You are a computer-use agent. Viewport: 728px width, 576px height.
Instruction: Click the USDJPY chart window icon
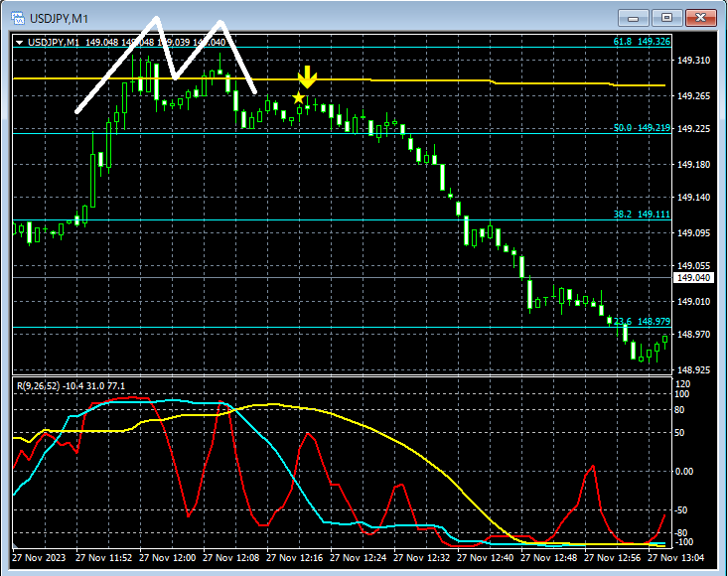pos(18,19)
